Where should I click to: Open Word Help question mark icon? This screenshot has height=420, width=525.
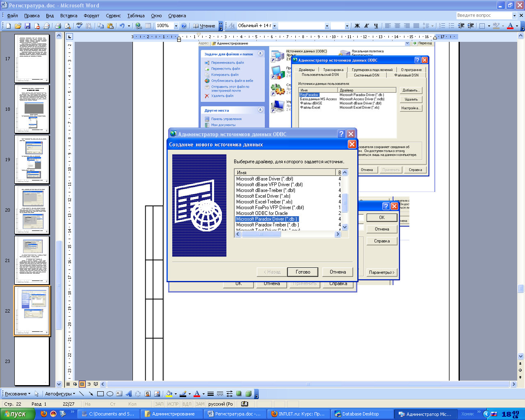click(x=184, y=26)
